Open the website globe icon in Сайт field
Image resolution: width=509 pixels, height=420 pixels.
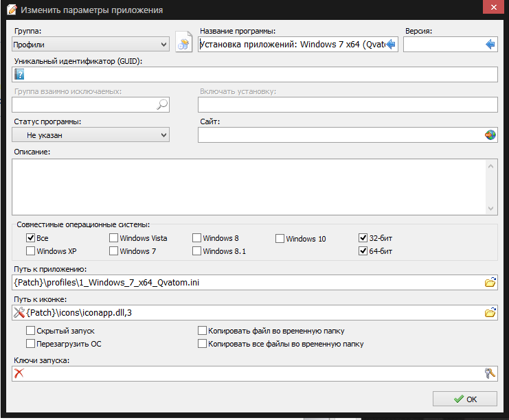click(490, 135)
